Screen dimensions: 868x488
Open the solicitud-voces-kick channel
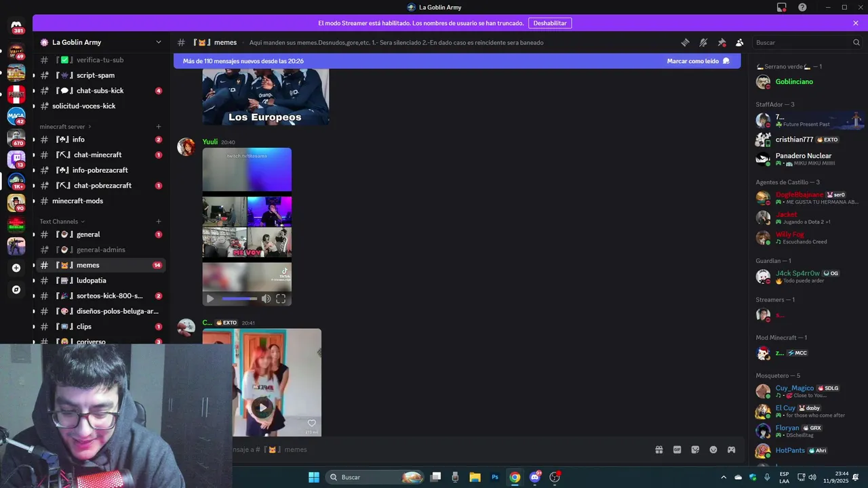click(x=100, y=106)
